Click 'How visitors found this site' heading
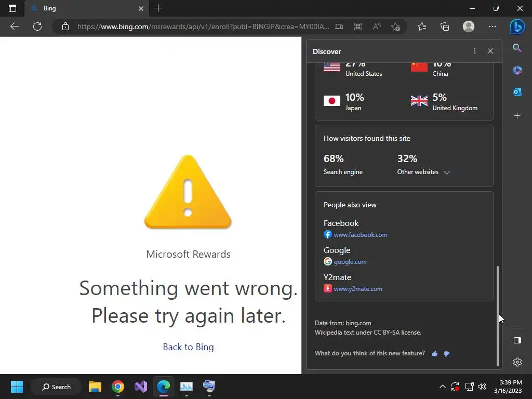 click(x=367, y=138)
